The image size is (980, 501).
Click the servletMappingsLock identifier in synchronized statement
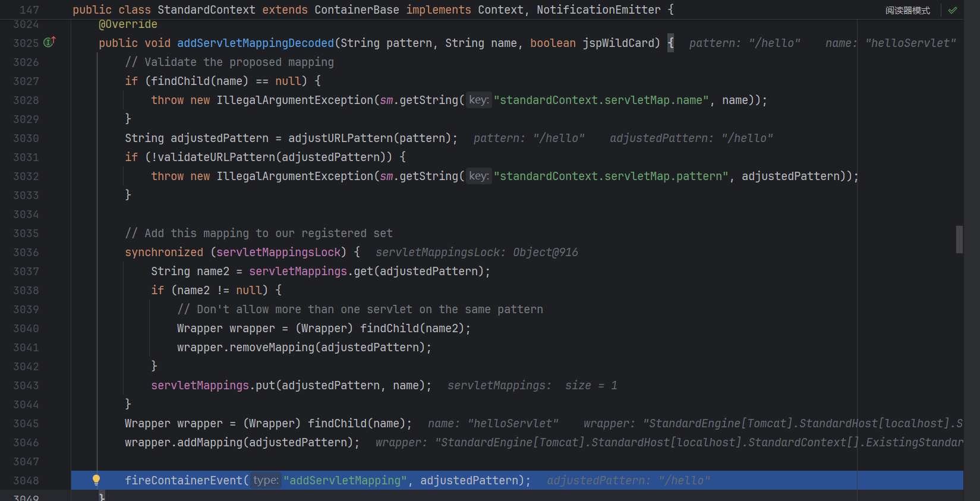tap(278, 253)
